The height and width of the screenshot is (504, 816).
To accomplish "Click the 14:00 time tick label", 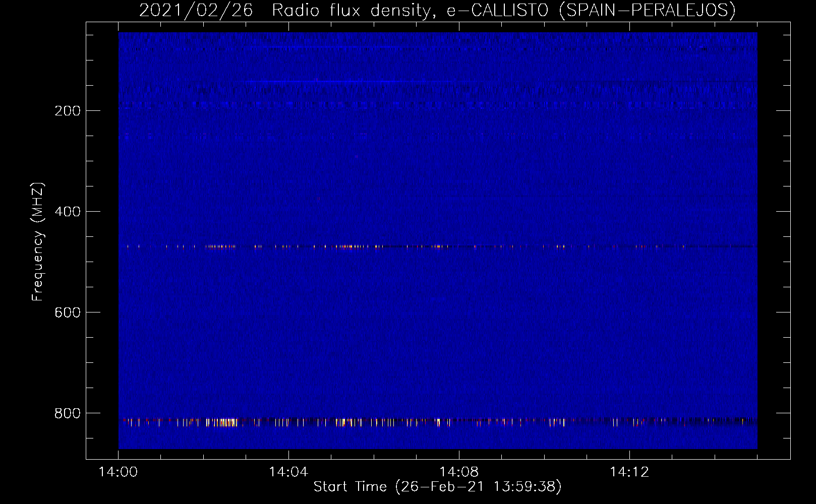I will [118, 472].
